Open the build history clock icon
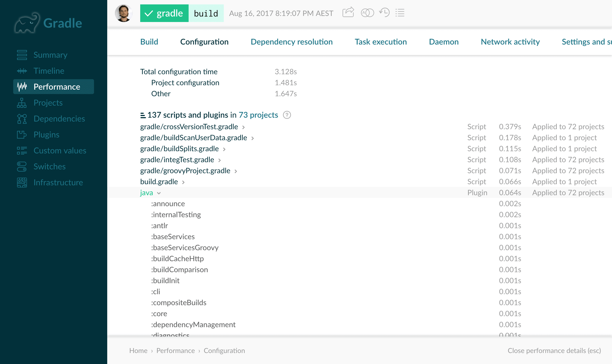This screenshot has height=364, width=612. point(384,13)
